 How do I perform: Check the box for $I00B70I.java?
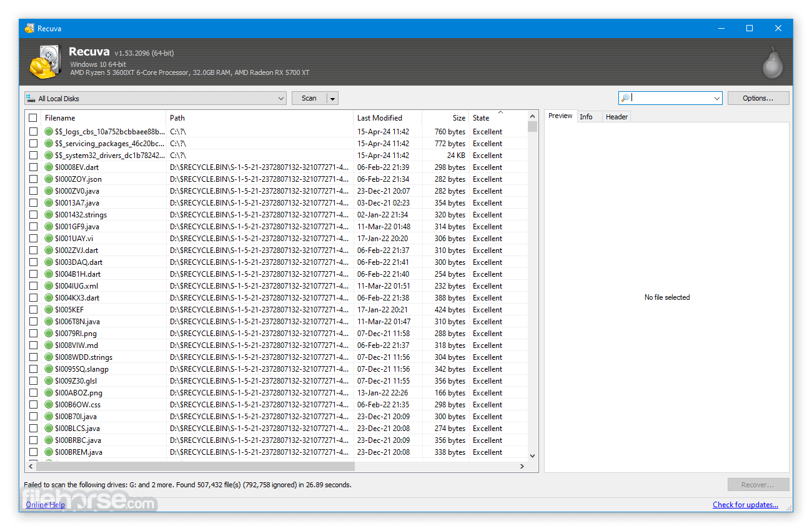click(33, 417)
